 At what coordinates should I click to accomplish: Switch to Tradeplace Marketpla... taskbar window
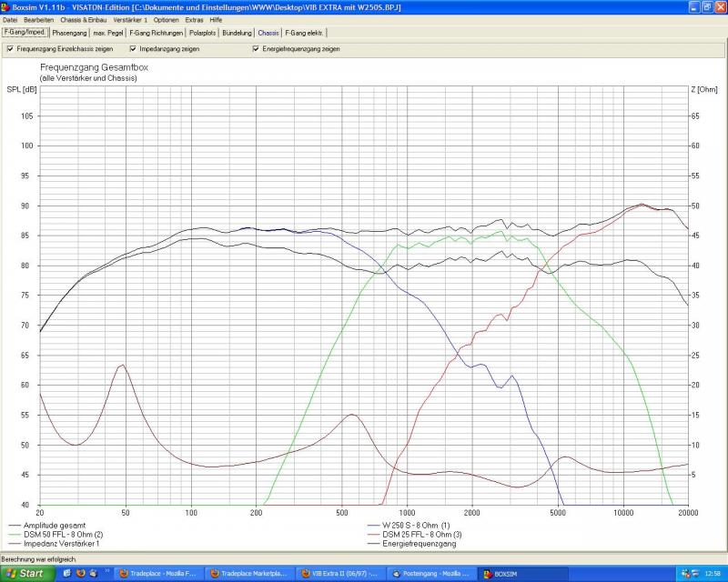[x=249, y=574]
